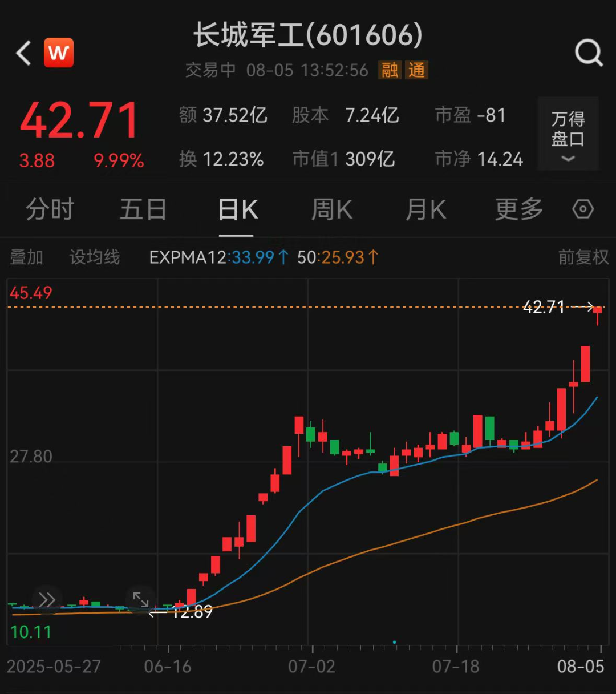This screenshot has height=694, width=616.
Task: Toggle 设均线 moving average settings
Action: click(x=93, y=257)
